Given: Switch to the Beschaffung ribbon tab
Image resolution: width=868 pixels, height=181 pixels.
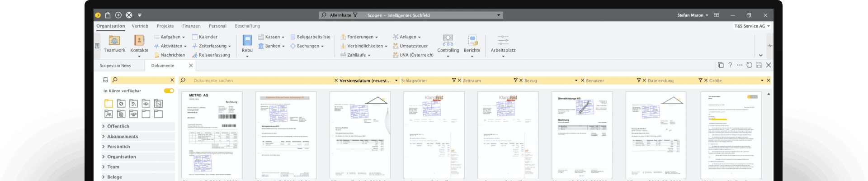Looking at the screenshot, I should click(x=247, y=26).
